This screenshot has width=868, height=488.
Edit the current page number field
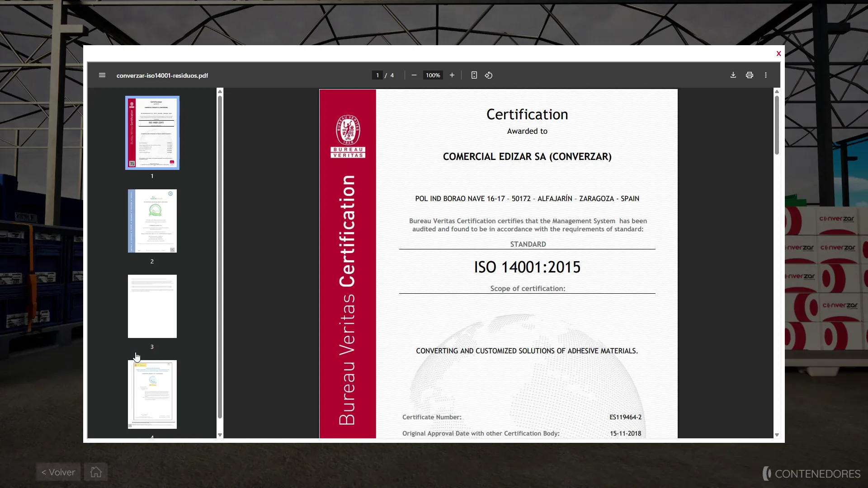click(x=377, y=75)
